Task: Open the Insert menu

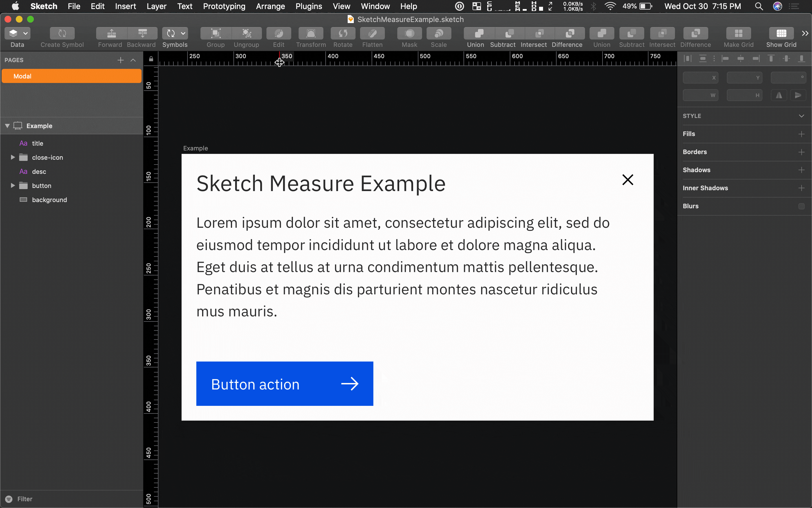Action: coord(125,6)
